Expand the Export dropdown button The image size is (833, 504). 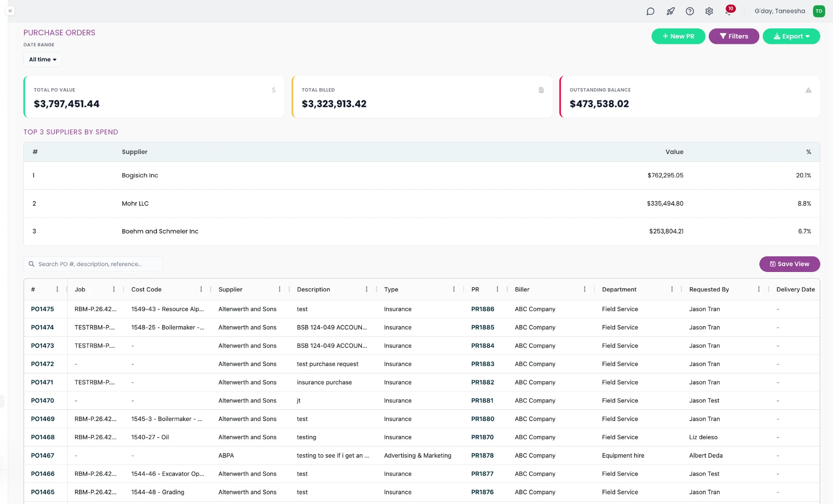[x=791, y=36]
